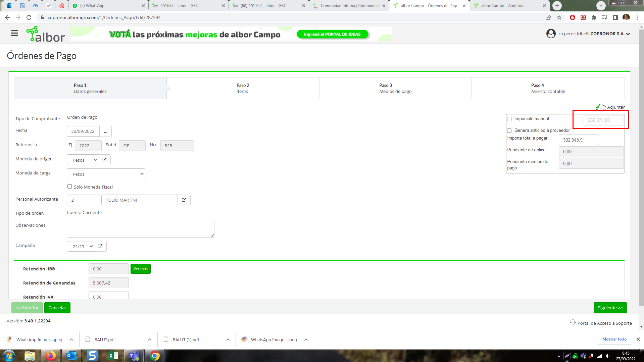This screenshot has height=362, width=644.
Task: Switch to the WhatsApp browser tab
Action: click(108, 6)
